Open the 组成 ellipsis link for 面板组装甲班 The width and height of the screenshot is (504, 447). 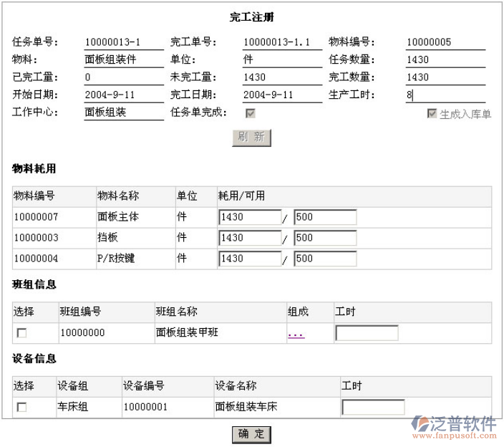coord(296,333)
